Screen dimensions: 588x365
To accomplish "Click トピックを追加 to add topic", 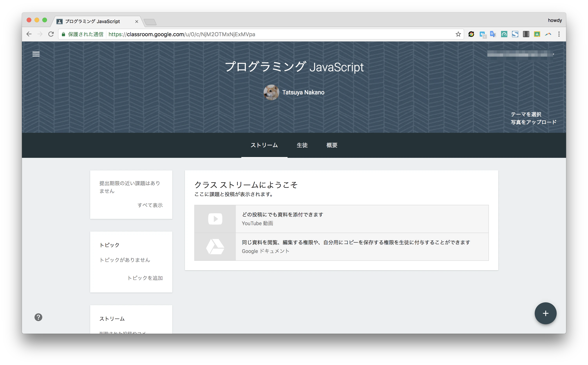I will (x=145, y=278).
